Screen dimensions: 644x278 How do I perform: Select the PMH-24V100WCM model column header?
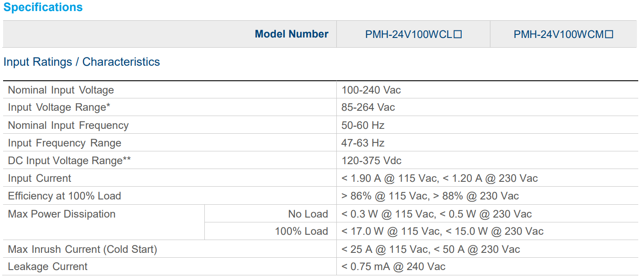pyautogui.click(x=563, y=34)
